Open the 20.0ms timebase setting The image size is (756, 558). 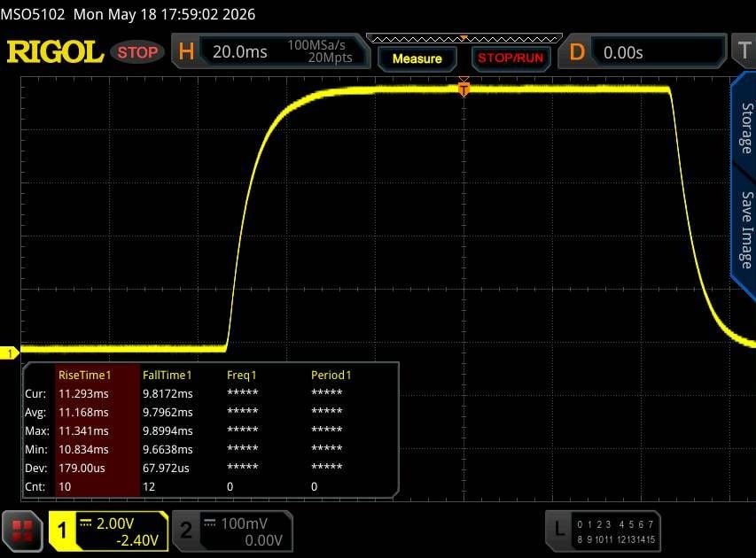[x=239, y=52]
